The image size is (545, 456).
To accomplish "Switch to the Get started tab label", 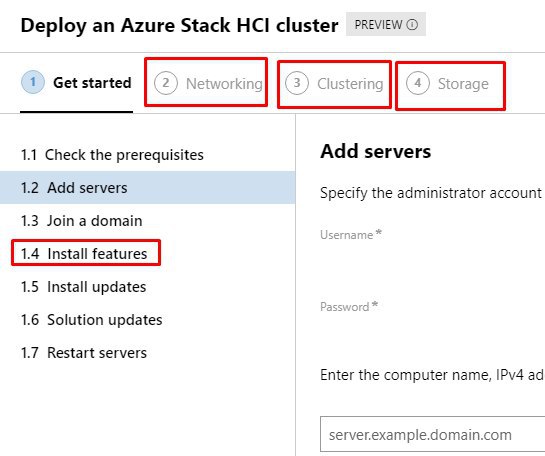I will coord(92,83).
